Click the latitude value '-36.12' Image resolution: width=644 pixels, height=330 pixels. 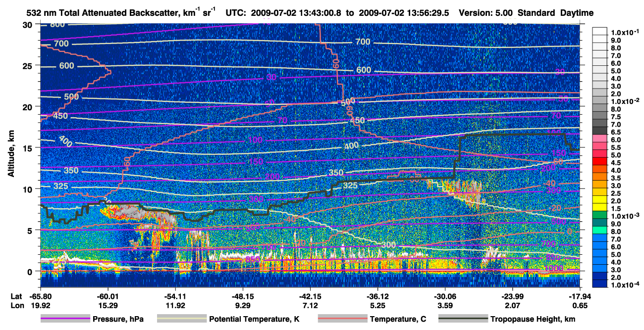coord(377,297)
